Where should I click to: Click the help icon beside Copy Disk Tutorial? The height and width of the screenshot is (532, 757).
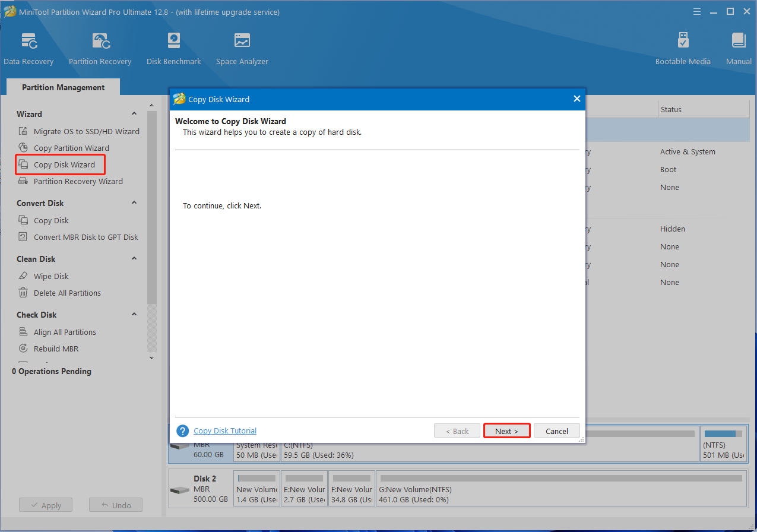click(183, 431)
